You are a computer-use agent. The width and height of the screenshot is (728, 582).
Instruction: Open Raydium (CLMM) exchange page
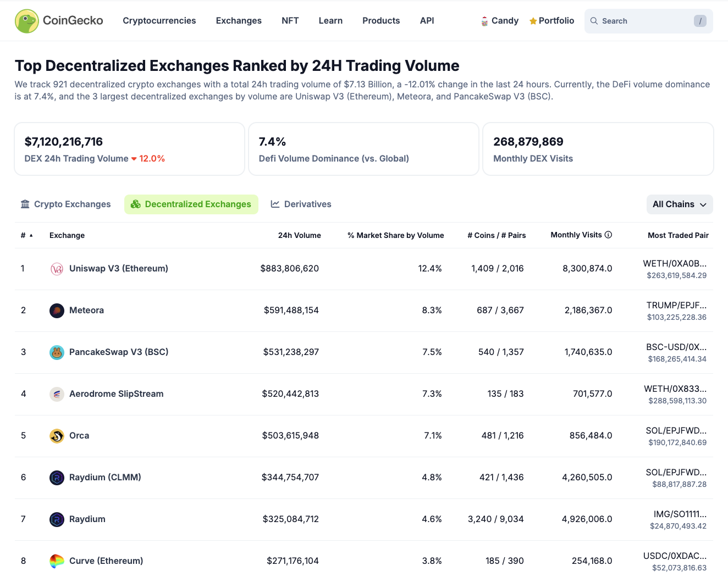tap(105, 478)
